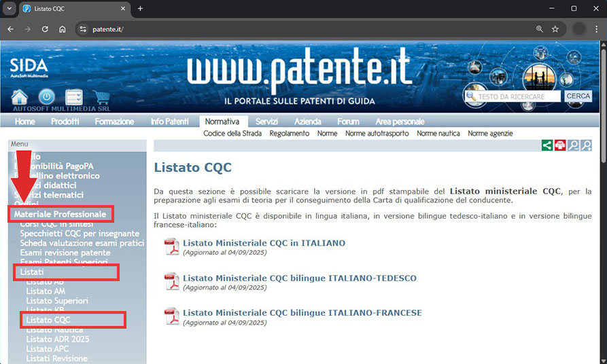The width and height of the screenshot is (607, 364).
Task: Click the green share icon
Action: [547, 145]
